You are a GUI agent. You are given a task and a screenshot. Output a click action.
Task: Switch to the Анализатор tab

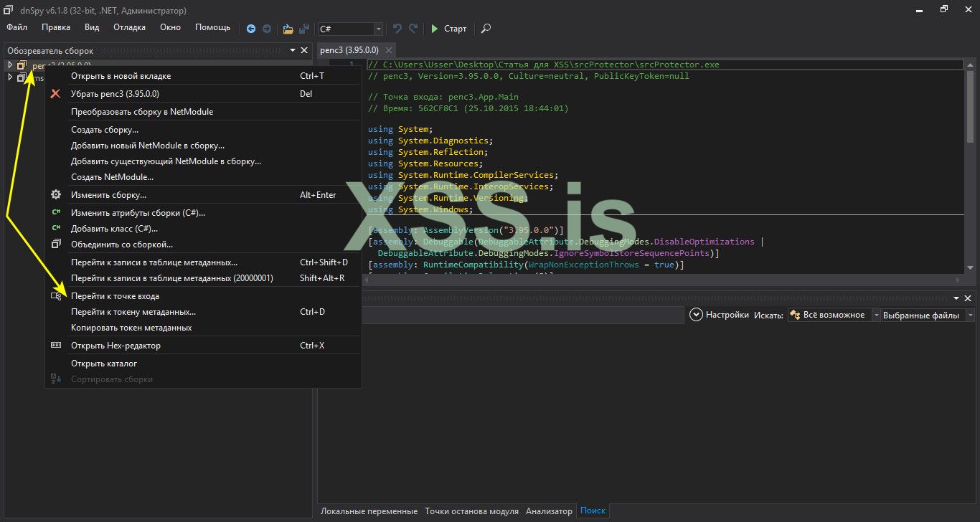[x=549, y=511]
